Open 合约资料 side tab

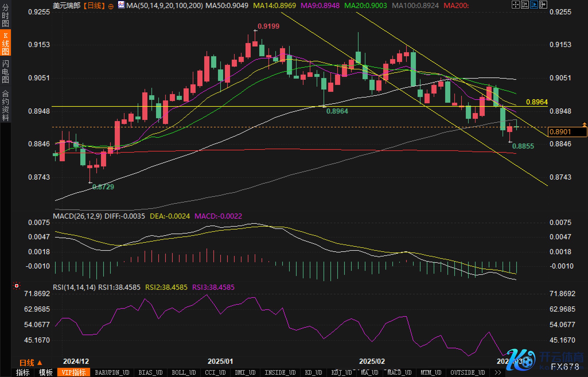5,105
